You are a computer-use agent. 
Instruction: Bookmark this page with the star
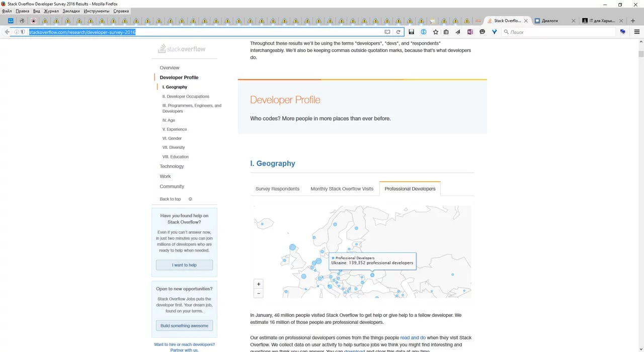point(436,32)
